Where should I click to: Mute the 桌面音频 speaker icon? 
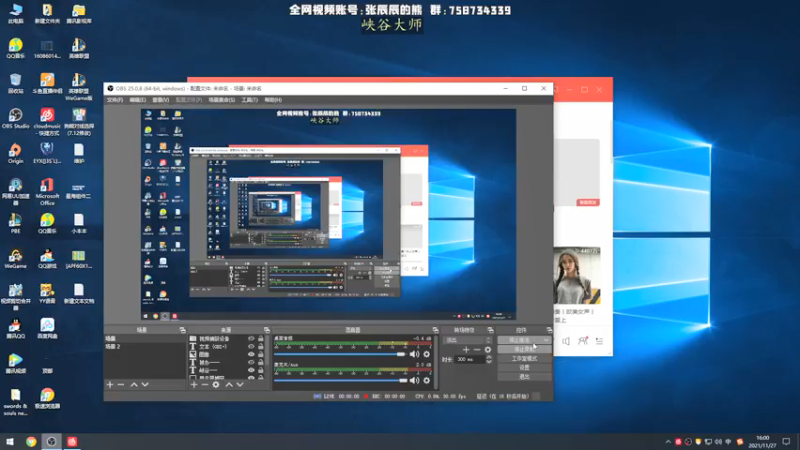[414, 354]
